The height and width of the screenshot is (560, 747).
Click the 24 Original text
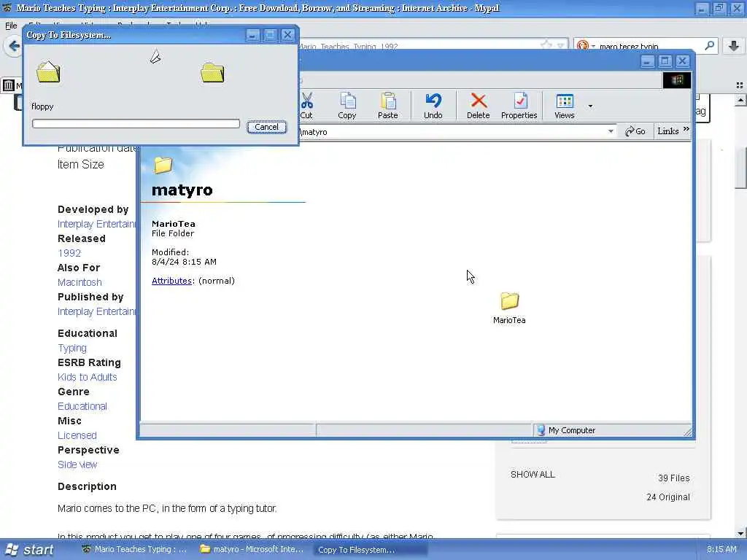point(668,497)
